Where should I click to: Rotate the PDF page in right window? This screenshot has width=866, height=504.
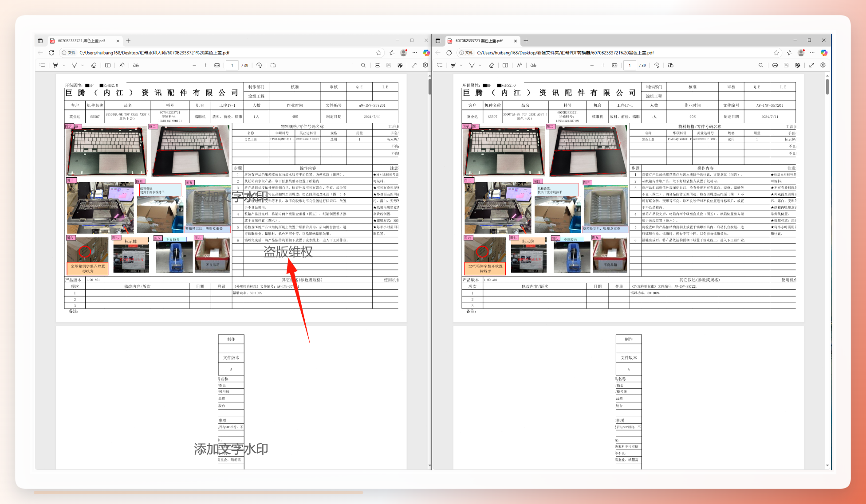point(657,65)
